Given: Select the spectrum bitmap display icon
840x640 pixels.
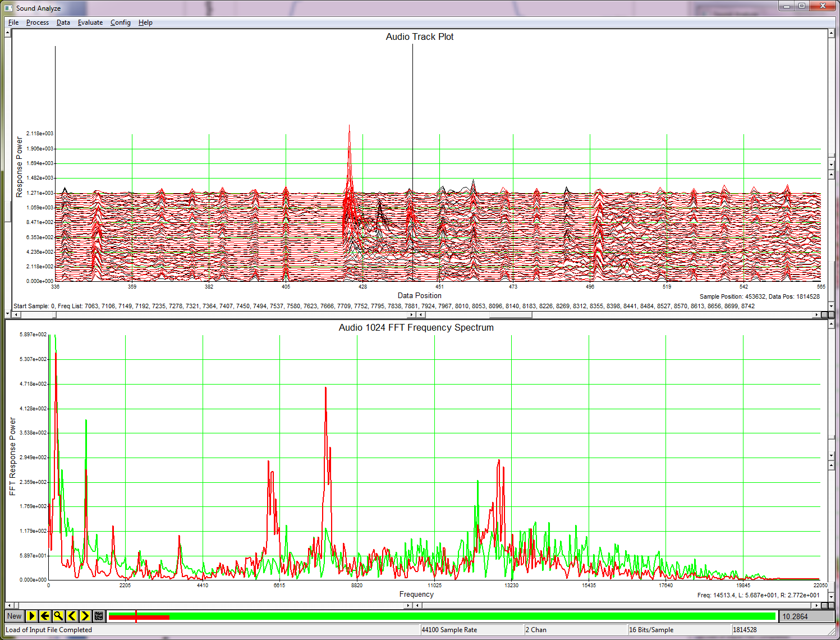Looking at the screenshot, I should pos(98,616).
